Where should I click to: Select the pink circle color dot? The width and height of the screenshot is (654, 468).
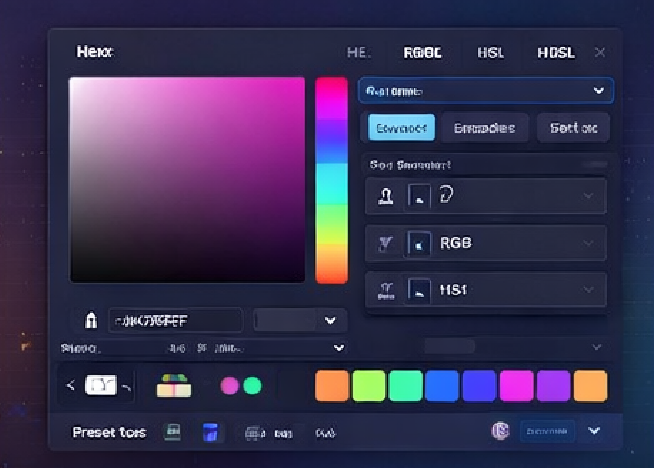pyautogui.click(x=229, y=386)
